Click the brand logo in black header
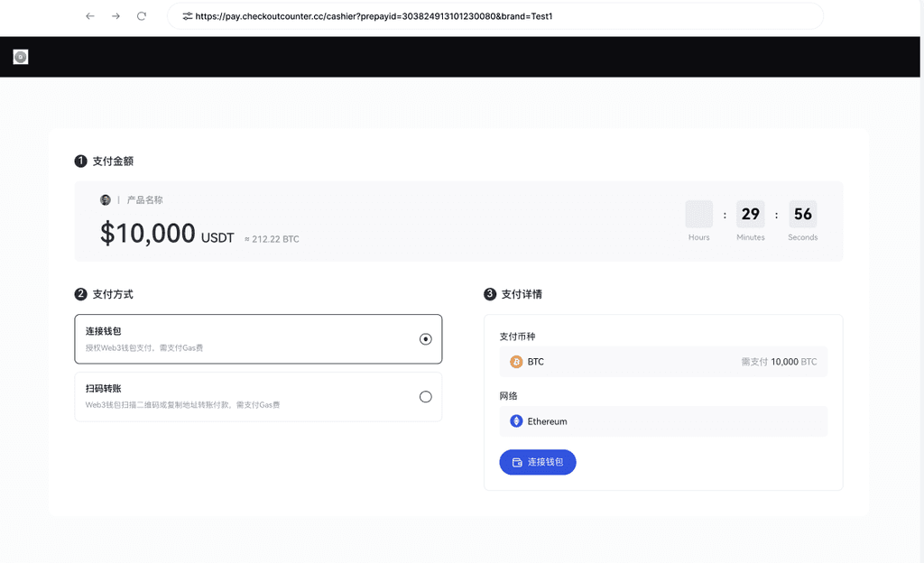924x563 pixels. [x=21, y=57]
